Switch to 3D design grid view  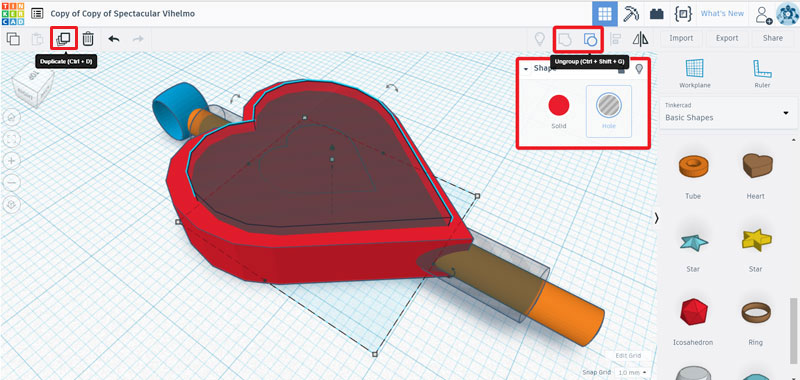click(x=605, y=14)
